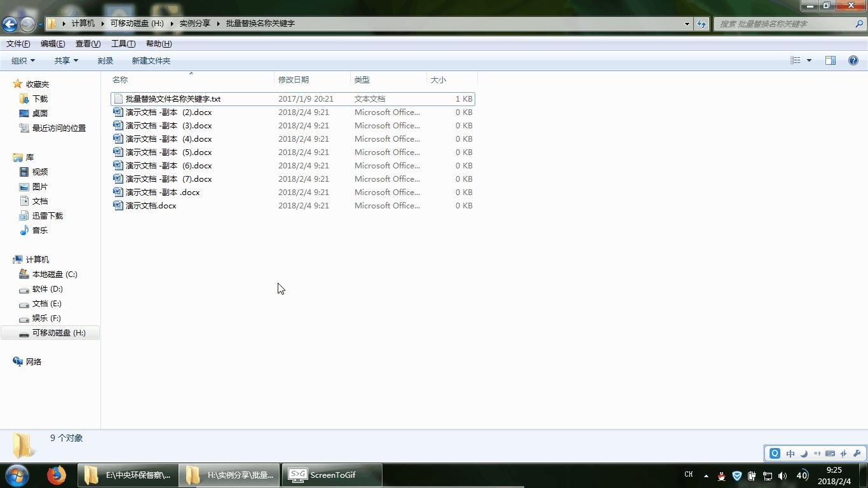Open the 视频 library

pyautogui.click(x=40, y=172)
